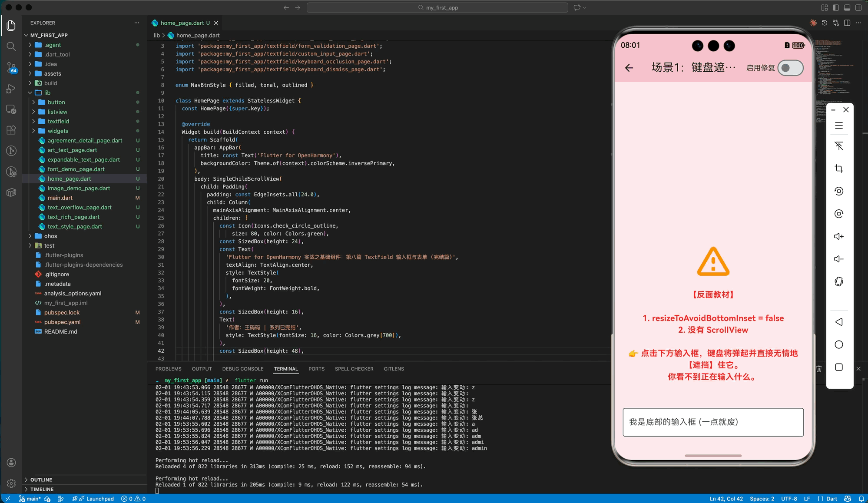
Task: Click the emulator volume up icon
Action: (838, 236)
